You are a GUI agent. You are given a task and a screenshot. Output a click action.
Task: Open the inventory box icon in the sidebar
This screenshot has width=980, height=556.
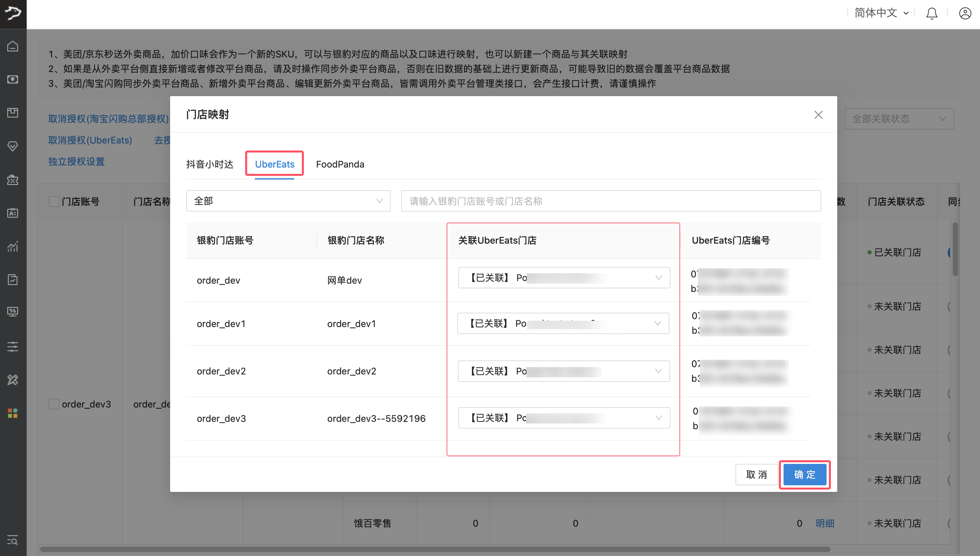pyautogui.click(x=13, y=113)
